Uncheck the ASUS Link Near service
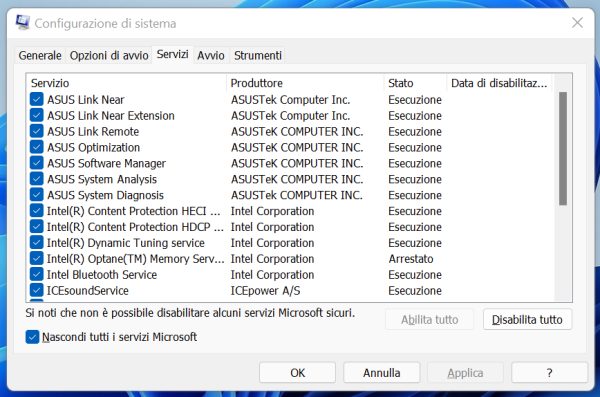Viewport: 600px width, 397px height. pyautogui.click(x=36, y=100)
